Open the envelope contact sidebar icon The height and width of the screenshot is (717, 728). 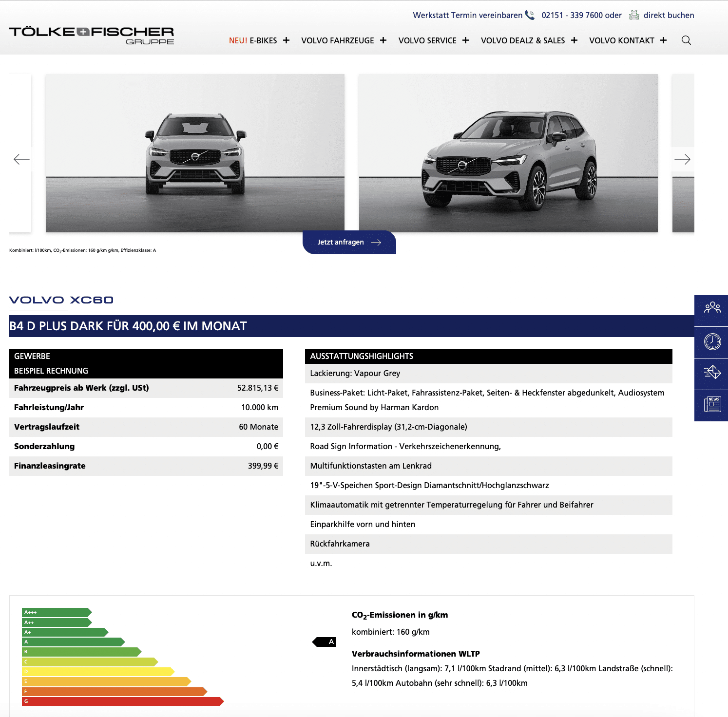pos(712,374)
